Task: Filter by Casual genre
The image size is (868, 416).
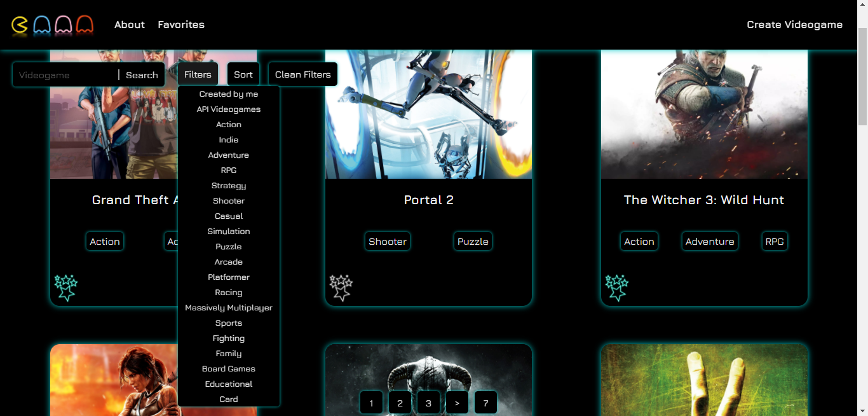Action: 229,216
